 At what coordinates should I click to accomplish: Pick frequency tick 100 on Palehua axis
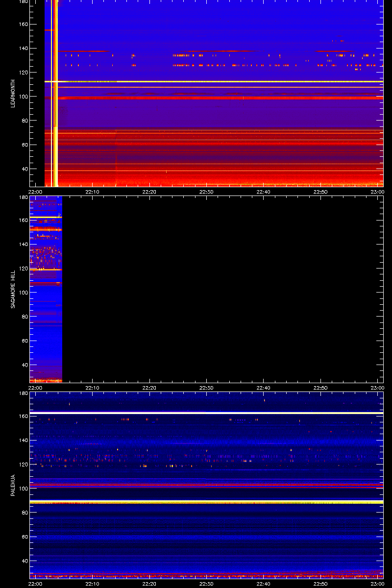23,489
